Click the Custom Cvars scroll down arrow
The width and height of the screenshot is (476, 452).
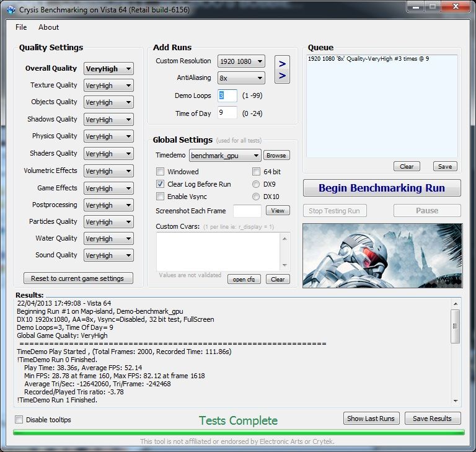click(284, 265)
